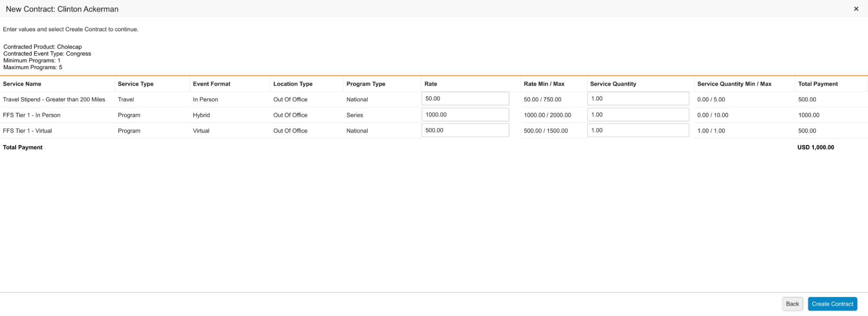Click the Event Format column header
868x316 pixels.
pyautogui.click(x=211, y=84)
